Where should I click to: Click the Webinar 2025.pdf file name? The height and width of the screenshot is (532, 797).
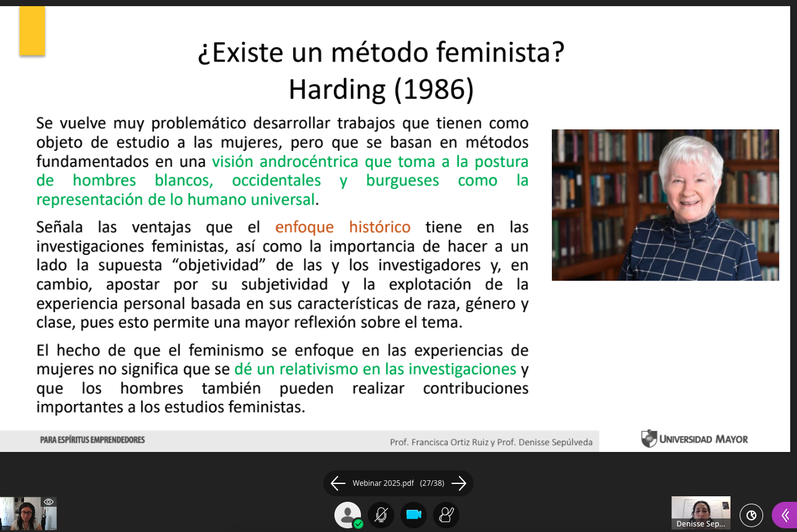[383, 483]
